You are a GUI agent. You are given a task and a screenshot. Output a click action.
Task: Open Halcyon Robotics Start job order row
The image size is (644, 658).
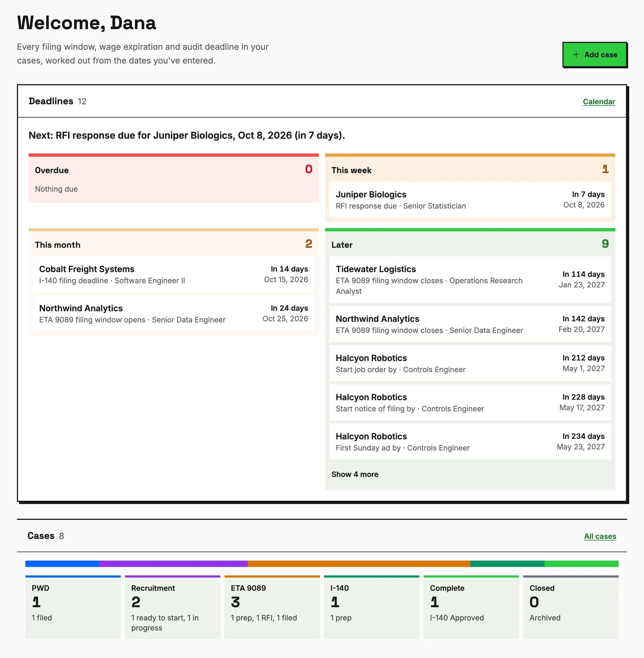[x=470, y=363]
